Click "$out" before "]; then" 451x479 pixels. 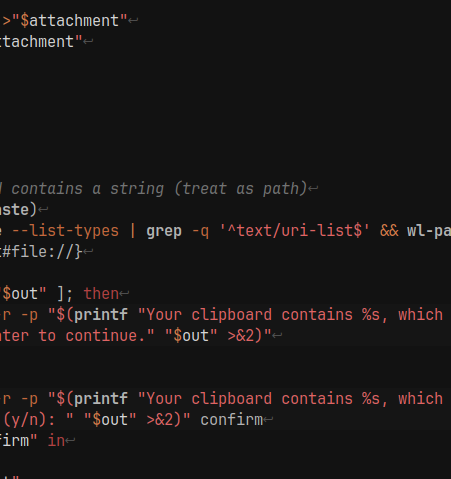tap(23, 294)
